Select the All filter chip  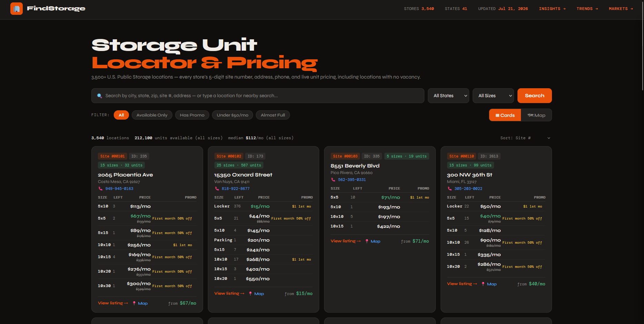click(x=121, y=115)
